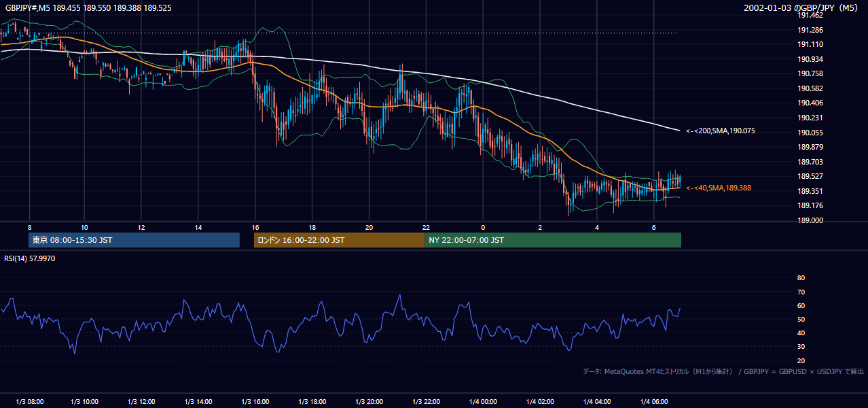
Task: Click hour tick 16 under price chart
Action: click(255, 227)
